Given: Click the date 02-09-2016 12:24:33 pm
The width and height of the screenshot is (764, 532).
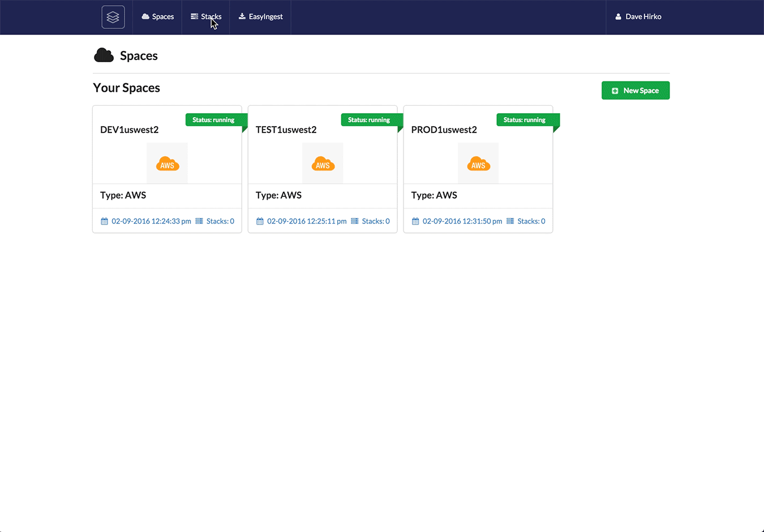Looking at the screenshot, I should (151, 221).
